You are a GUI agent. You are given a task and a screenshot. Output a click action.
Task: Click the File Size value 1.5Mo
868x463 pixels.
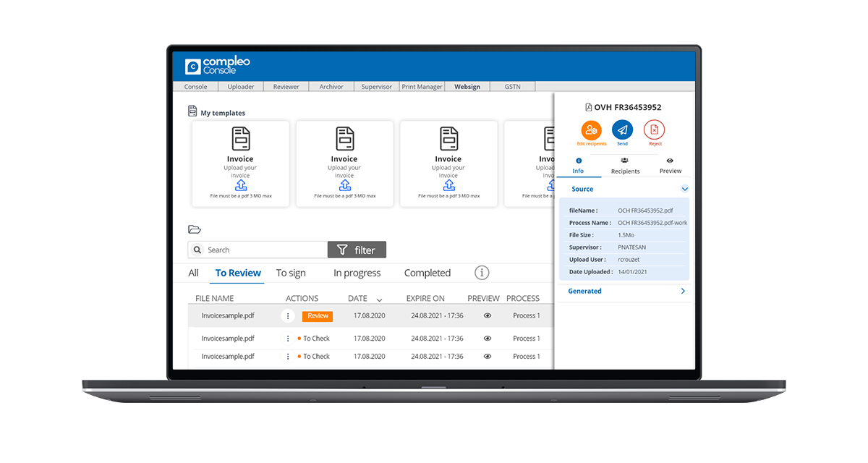pyautogui.click(x=627, y=235)
